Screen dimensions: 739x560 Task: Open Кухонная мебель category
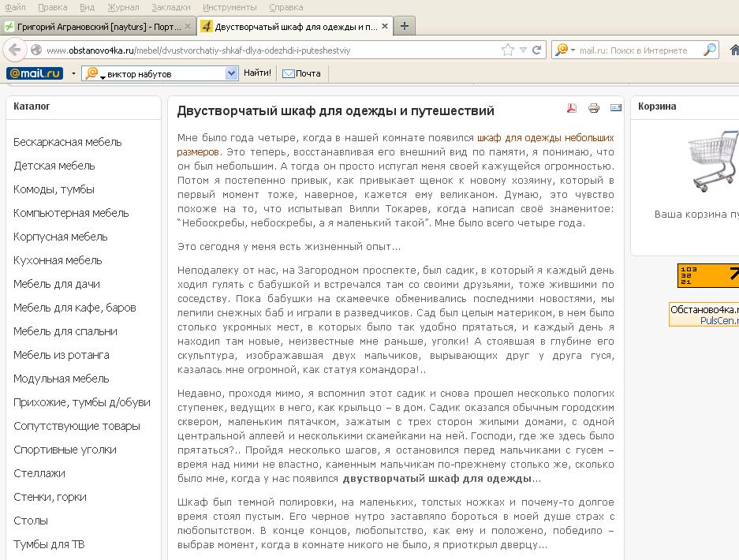(x=58, y=260)
